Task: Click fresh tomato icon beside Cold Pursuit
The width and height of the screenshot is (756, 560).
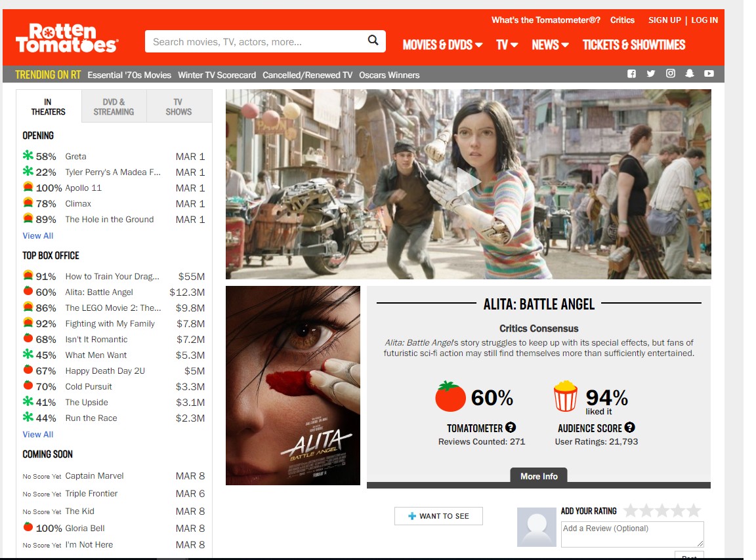Action: coord(28,385)
